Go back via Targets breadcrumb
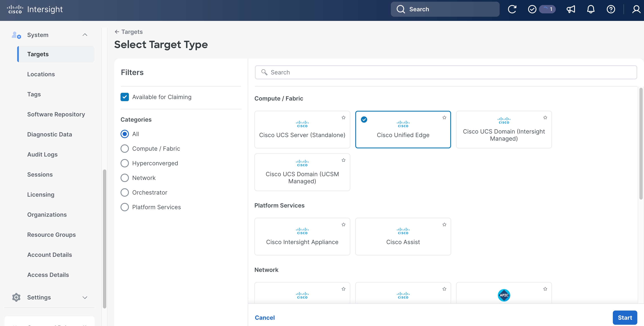Viewport: 644px width, 326px height. 132,32
